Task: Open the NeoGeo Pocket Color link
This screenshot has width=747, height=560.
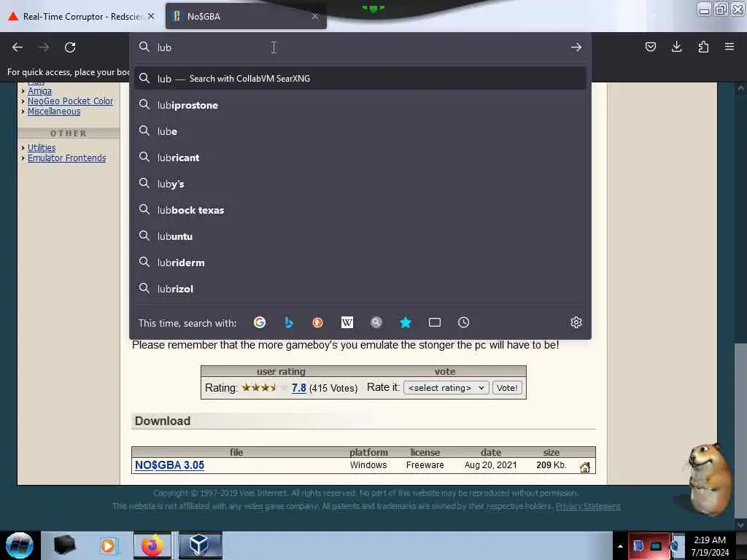Action: [x=70, y=101]
